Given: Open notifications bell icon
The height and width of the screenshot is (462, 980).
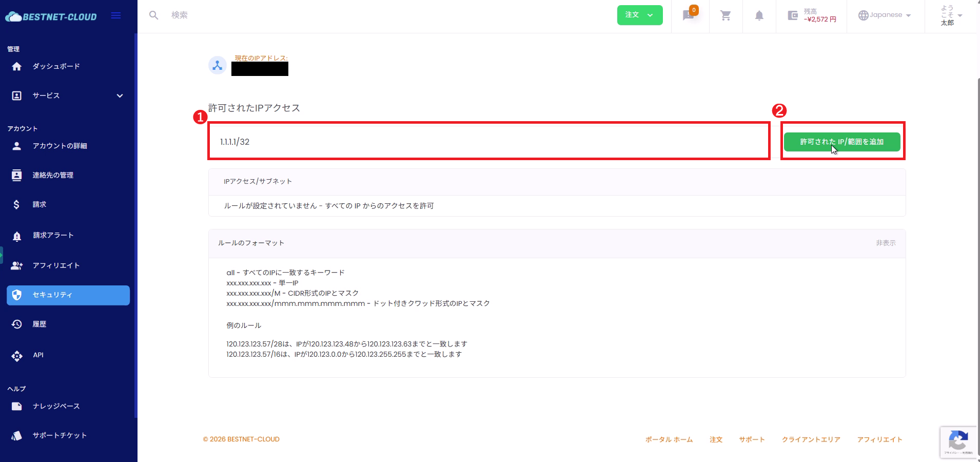Looking at the screenshot, I should [x=759, y=15].
